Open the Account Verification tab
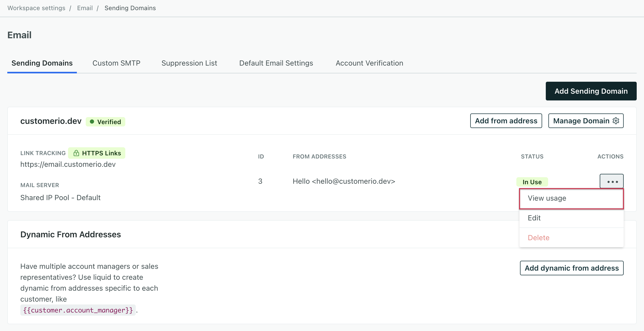The width and height of the screenshot is (644, 331). pyautogui.click(x=369, y=63)
